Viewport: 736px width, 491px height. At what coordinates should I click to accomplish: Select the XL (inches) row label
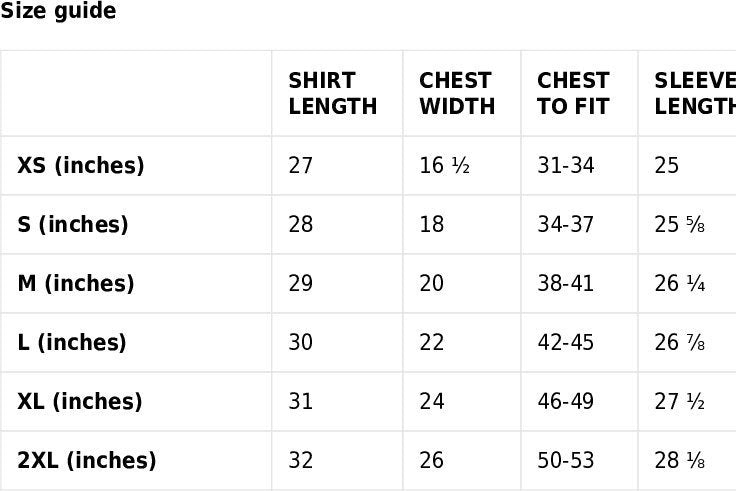80,401
